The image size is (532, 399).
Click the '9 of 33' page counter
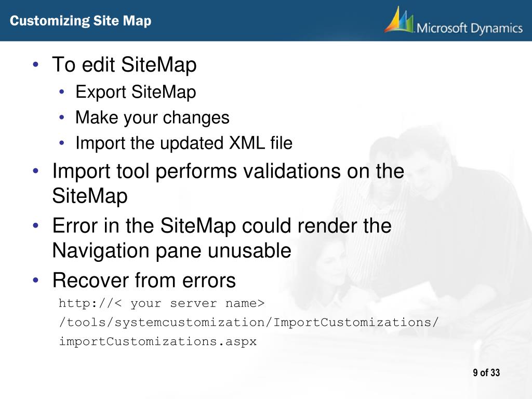pyautogui.click(x=486, y=373)
